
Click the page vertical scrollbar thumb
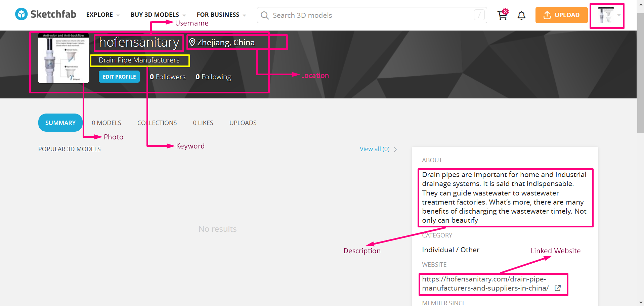point(640,73)
